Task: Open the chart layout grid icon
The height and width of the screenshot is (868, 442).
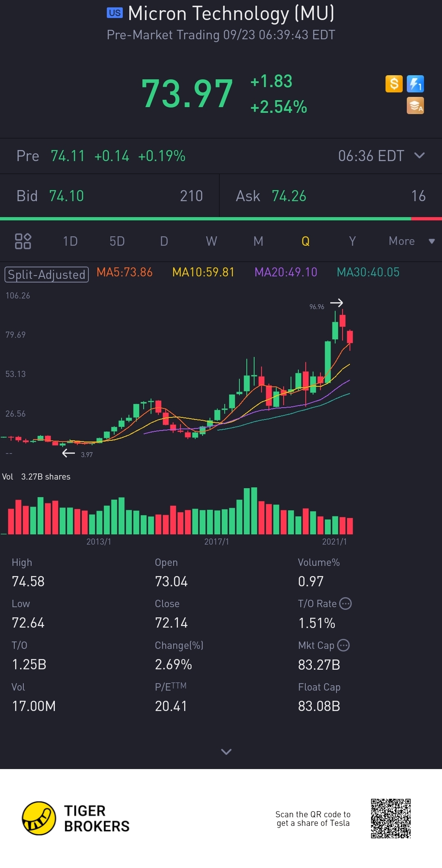Action: 23,241
